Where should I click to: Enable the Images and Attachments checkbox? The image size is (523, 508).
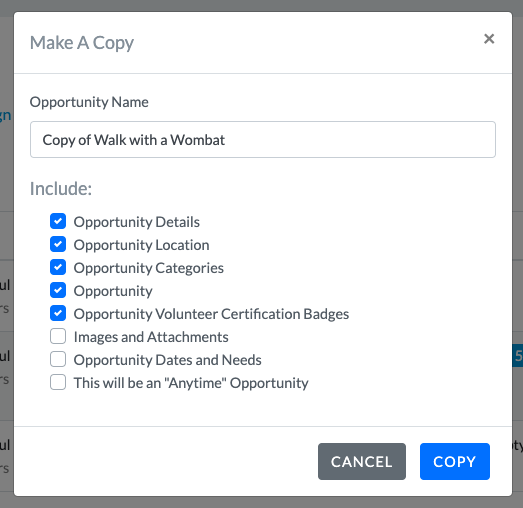tap(58, 336)
